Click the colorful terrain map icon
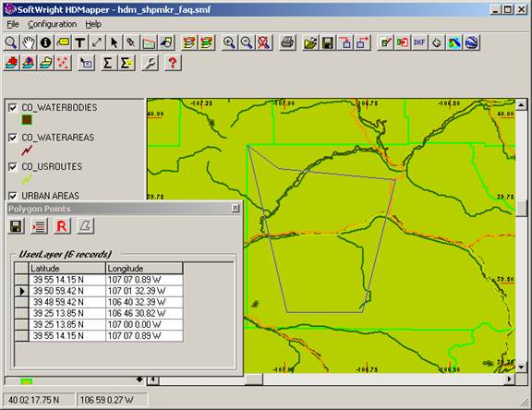This screenshot has height=410, width=532. (454, 42)
